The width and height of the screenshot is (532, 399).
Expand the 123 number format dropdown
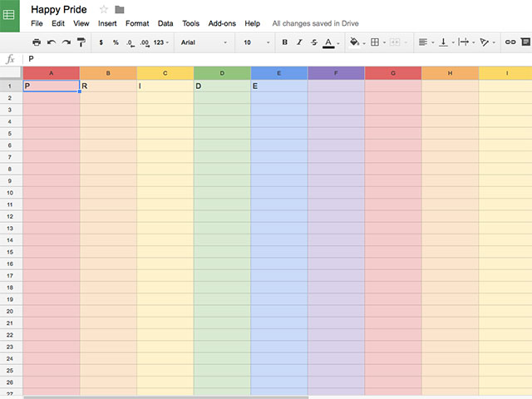pos(161,42)
